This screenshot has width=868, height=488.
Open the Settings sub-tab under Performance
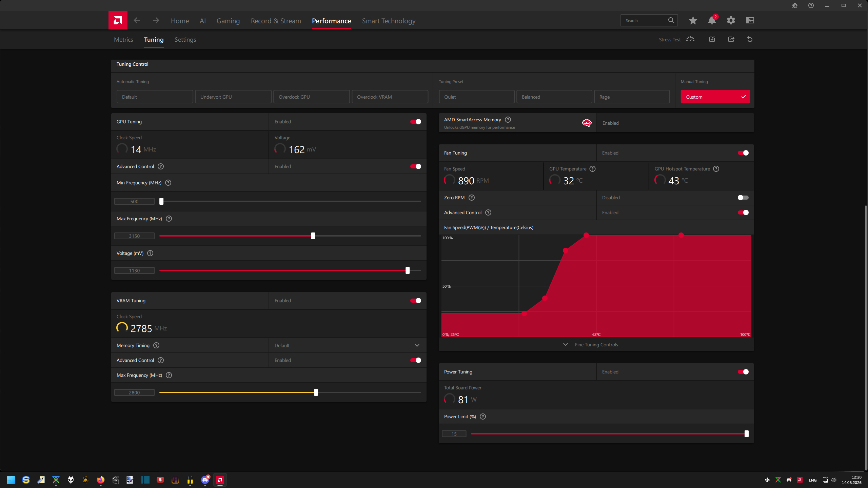[x=185, y=40]
